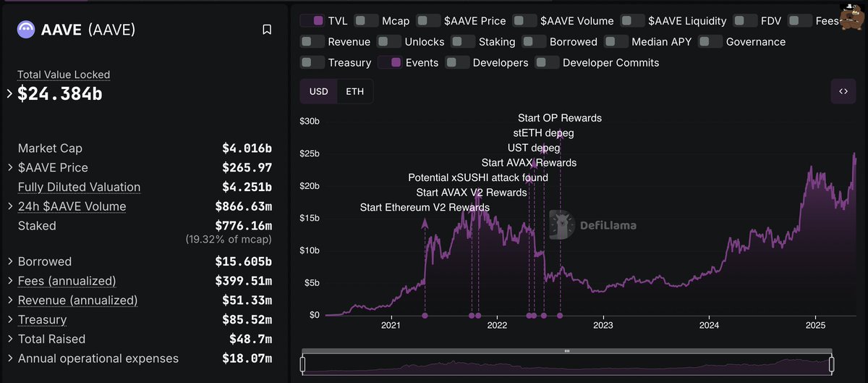The width and height of the screenshot is (868, 383).
Task: Enable the Median APY toggle
Action: [x=616, y=42]
